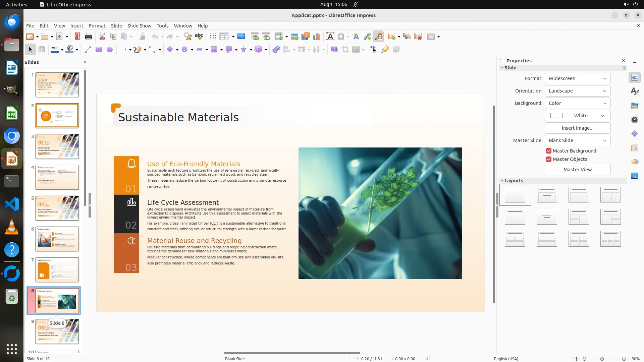The image size is (644, 362).
Task: Open the Master Slide dropdown
Action: point(577,140)
